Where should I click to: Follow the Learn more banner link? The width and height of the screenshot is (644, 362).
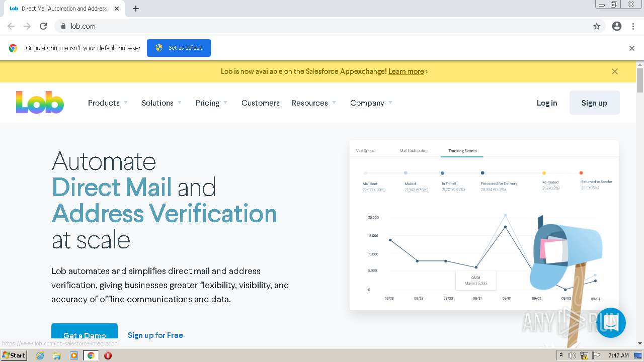coord(406,71)
